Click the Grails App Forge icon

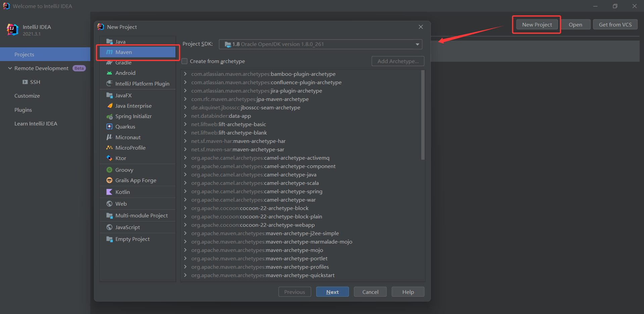coord(109,180)
